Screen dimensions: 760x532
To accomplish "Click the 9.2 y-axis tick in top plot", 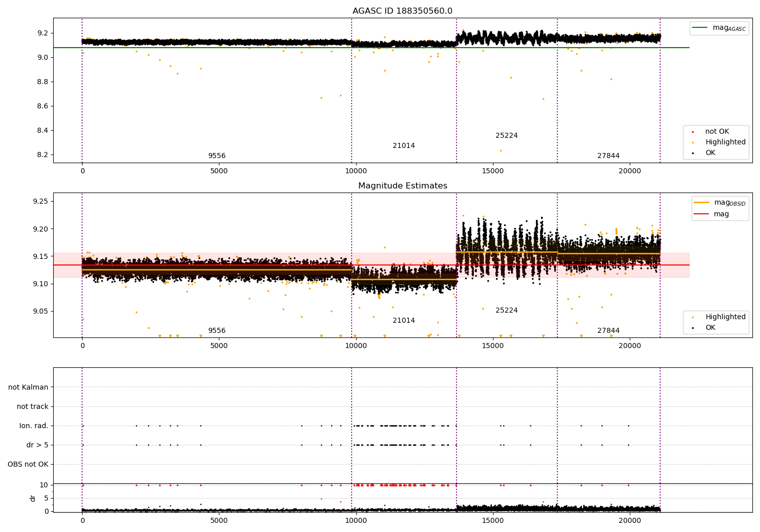I will pos(43,33).
